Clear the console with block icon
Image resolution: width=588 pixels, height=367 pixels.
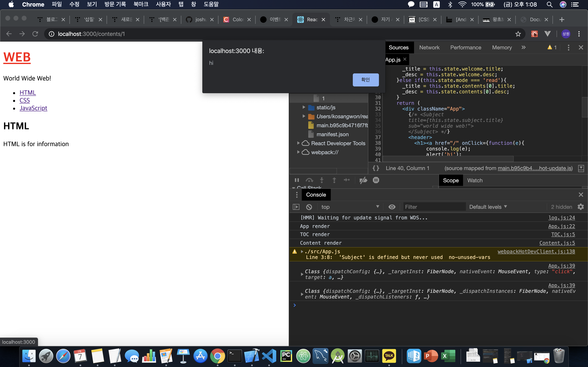point(309,207)
